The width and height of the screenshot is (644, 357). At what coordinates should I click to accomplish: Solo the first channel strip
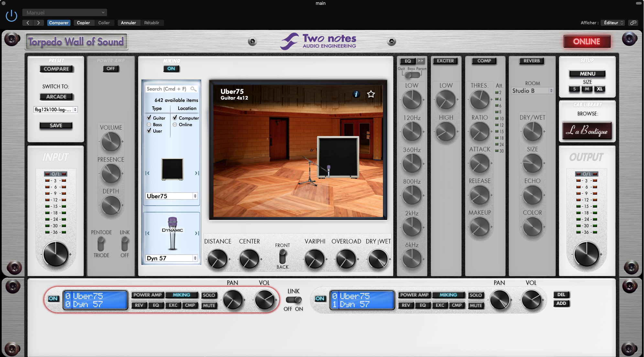tap(209, 295)
